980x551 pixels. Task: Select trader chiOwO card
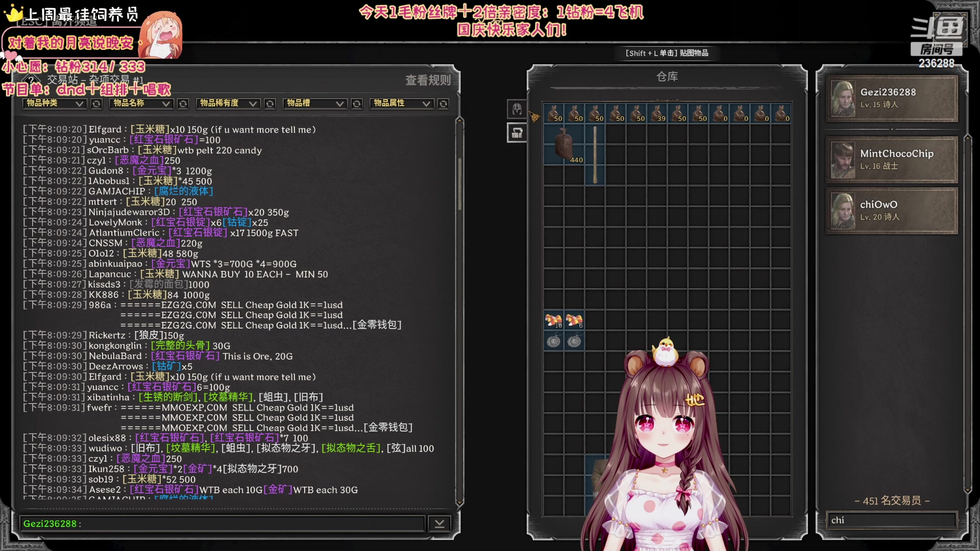pyautogui.click(x=891, y=211)
